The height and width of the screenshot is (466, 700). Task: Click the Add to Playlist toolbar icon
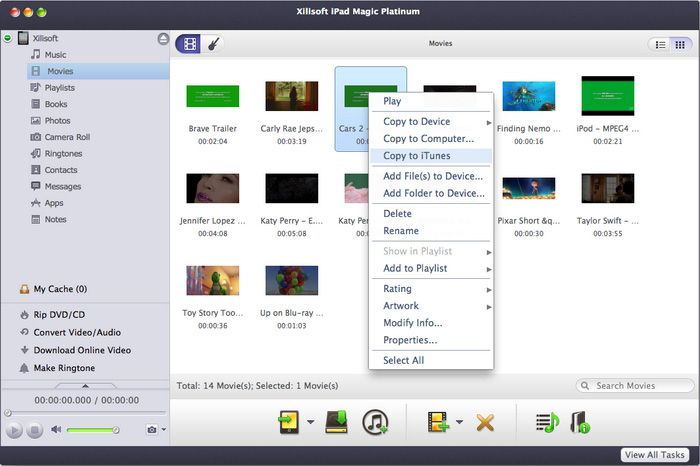click(x=545, y=421)
